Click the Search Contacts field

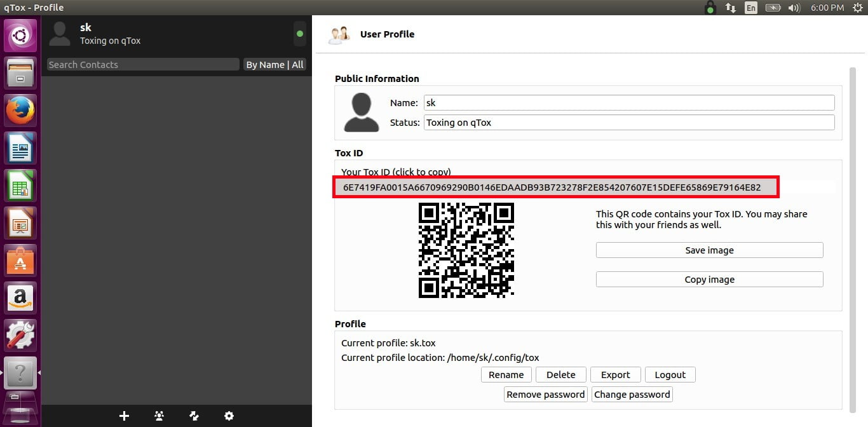click(143, 65)
